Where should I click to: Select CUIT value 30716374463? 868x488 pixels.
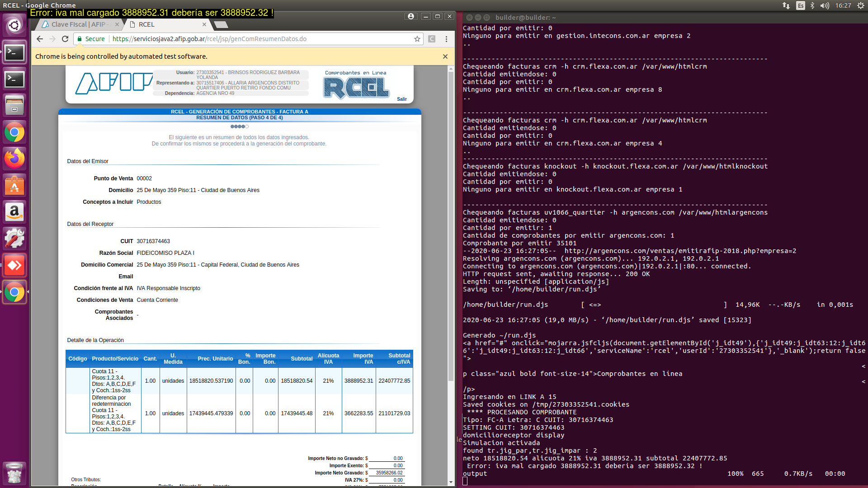[153, 241]
